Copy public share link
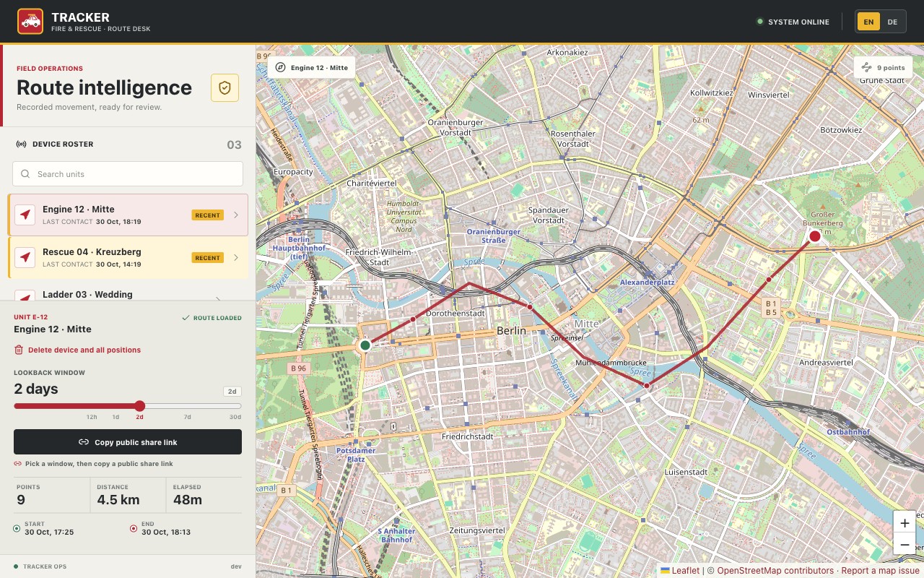 128,442
